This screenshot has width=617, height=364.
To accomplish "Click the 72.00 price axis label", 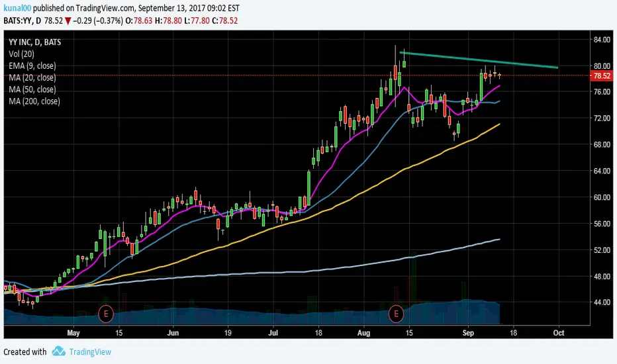I will pyautogui.click(x=602, y=118).
